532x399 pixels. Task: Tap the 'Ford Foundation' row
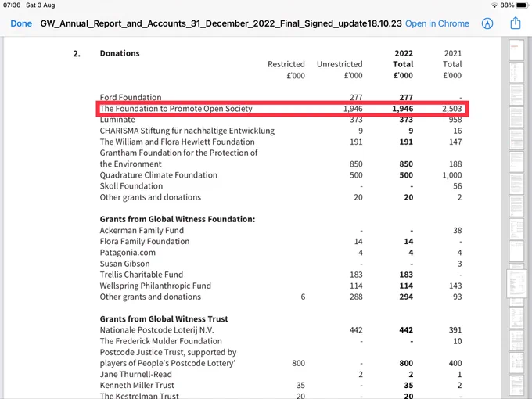[280, 97]
